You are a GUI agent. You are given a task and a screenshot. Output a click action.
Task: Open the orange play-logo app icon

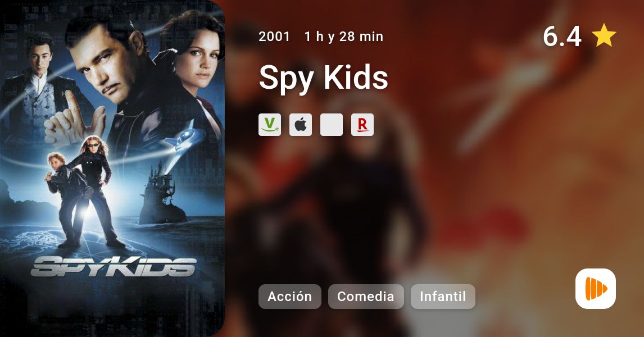coord(596,289)
